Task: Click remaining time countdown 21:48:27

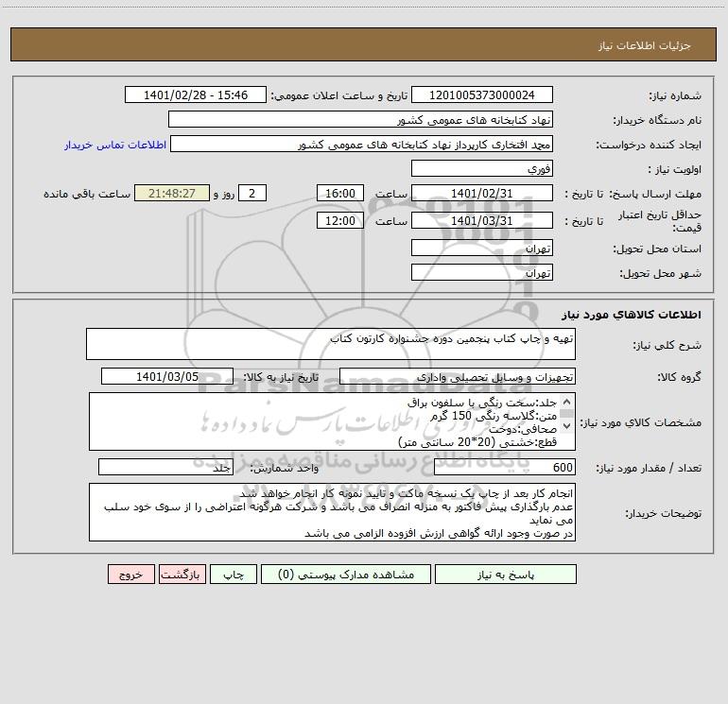Action: [x=172, y=193]
